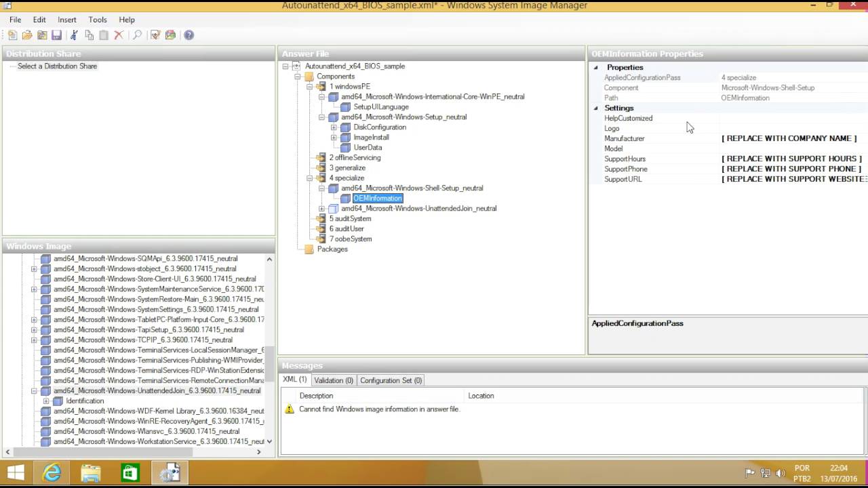The image size is (868, 488).
Task: Click the Close Answer File toolbar icon
Action: 42,35
